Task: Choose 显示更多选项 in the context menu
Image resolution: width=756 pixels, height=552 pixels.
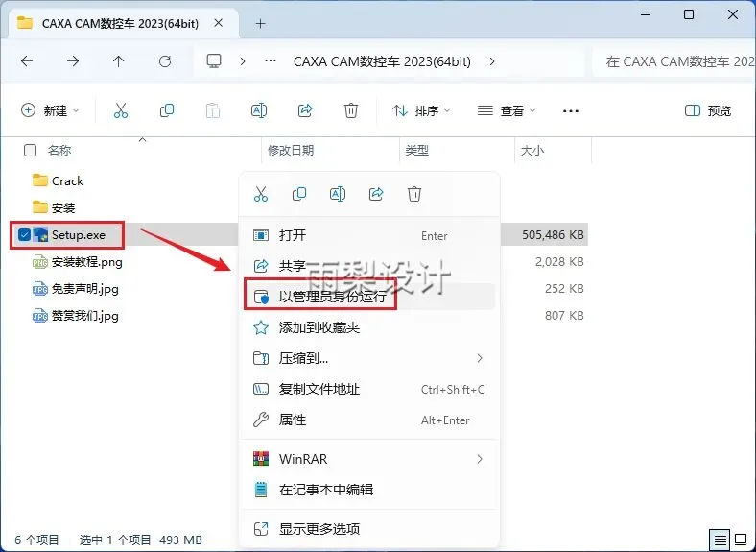Action: point(369,529)
